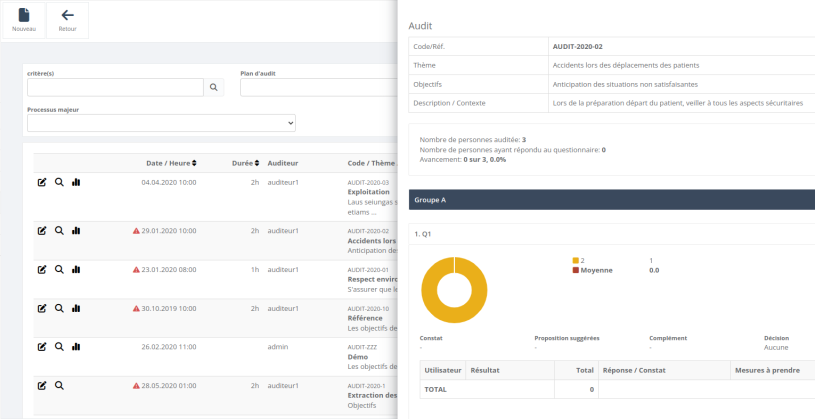Open the edit icon for 30.10.2019 audit
This screenshot has height=419, width=815.
[42, 308]
